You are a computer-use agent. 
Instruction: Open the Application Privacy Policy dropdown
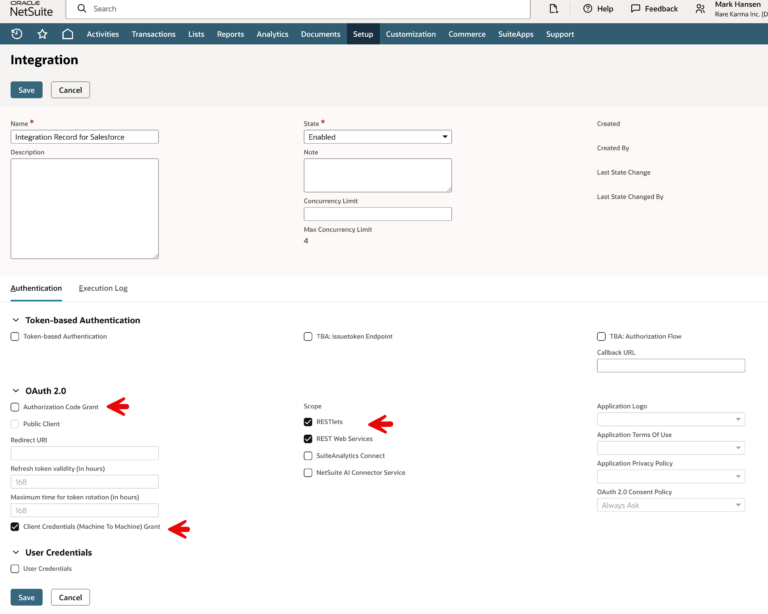pos(671,476)
